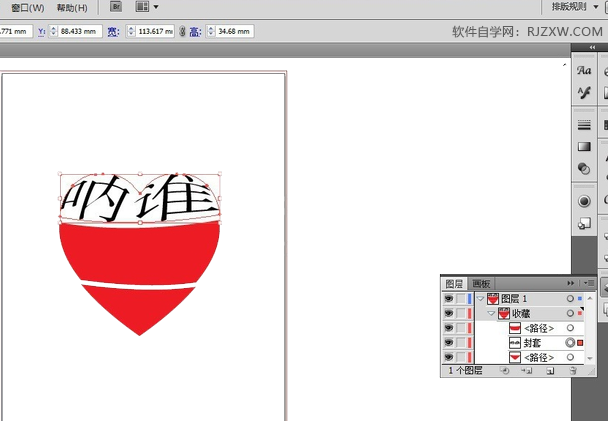Switch to the 画板 tab
Image resolution: width=608 pixels, height=421 pixels.
coord(481,284)
